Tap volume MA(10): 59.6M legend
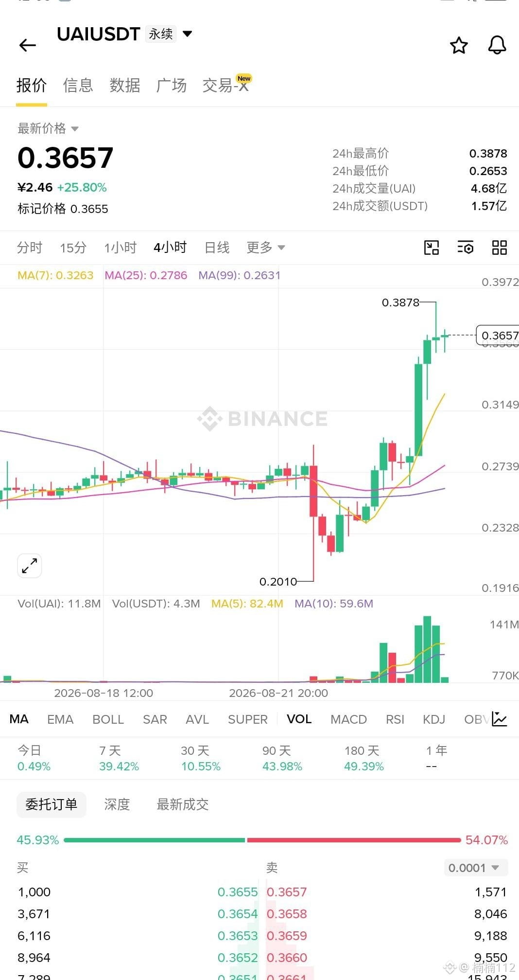Viewport: 519px width, 980px height. 334,604
